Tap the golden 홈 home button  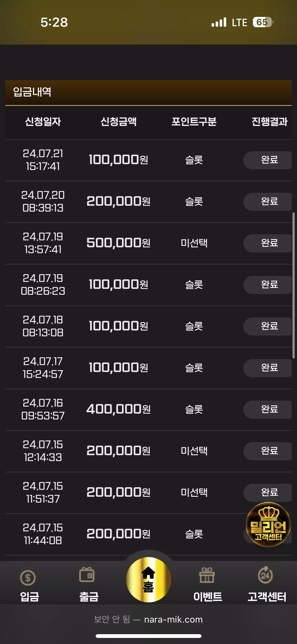pos(149,579)
